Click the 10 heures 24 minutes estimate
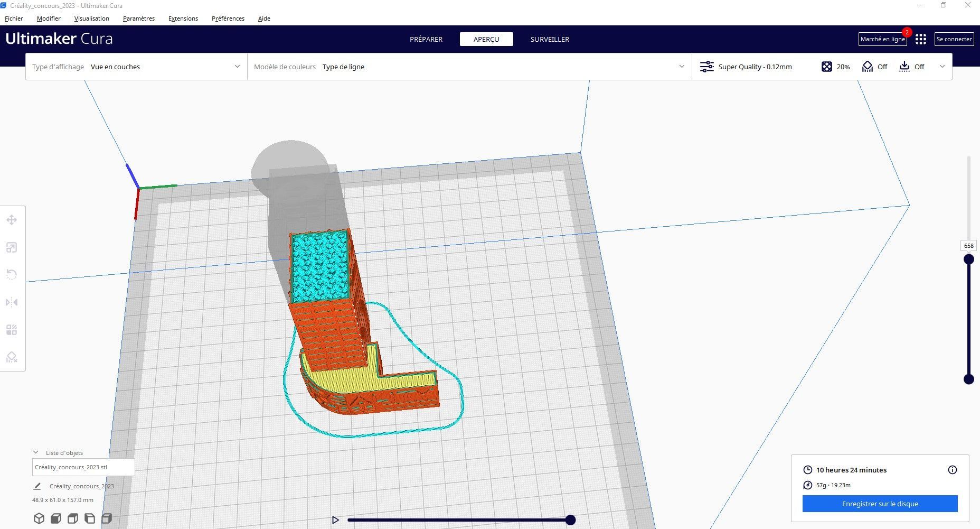This screenshot has height=529, width=980. pyautogui.click(x=851, y=470)
